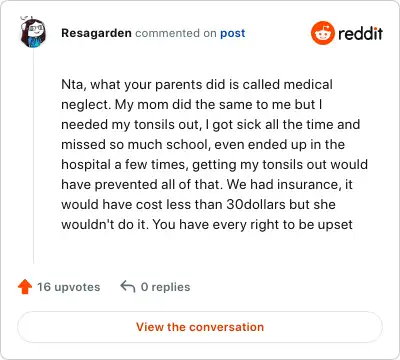Screen dimensions: 400x360
Task: Click the "View the conversation" button
Action: [200, 327]
